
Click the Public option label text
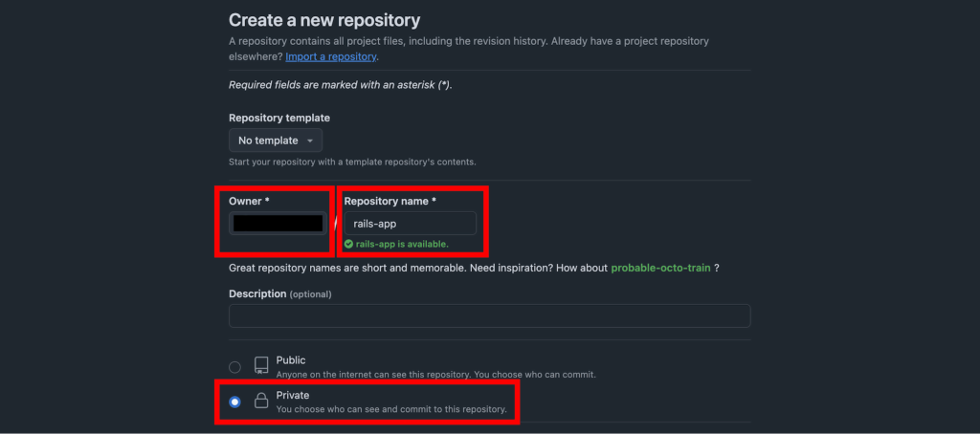click(291, 360)
